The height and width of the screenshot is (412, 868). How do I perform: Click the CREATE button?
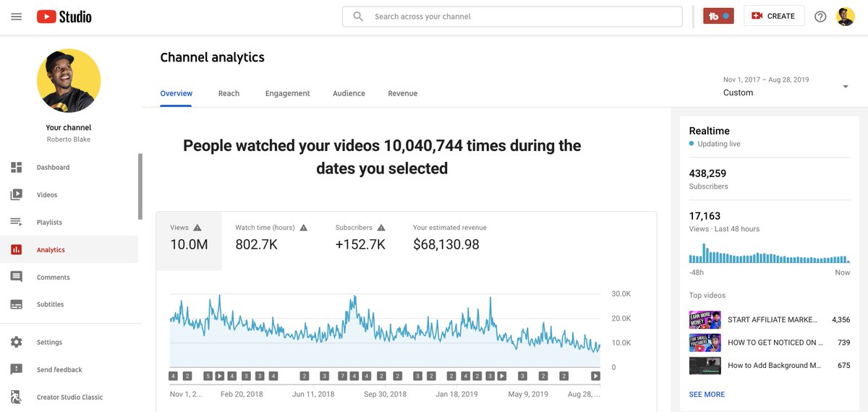pyautogui.click(x=774, y=16)
